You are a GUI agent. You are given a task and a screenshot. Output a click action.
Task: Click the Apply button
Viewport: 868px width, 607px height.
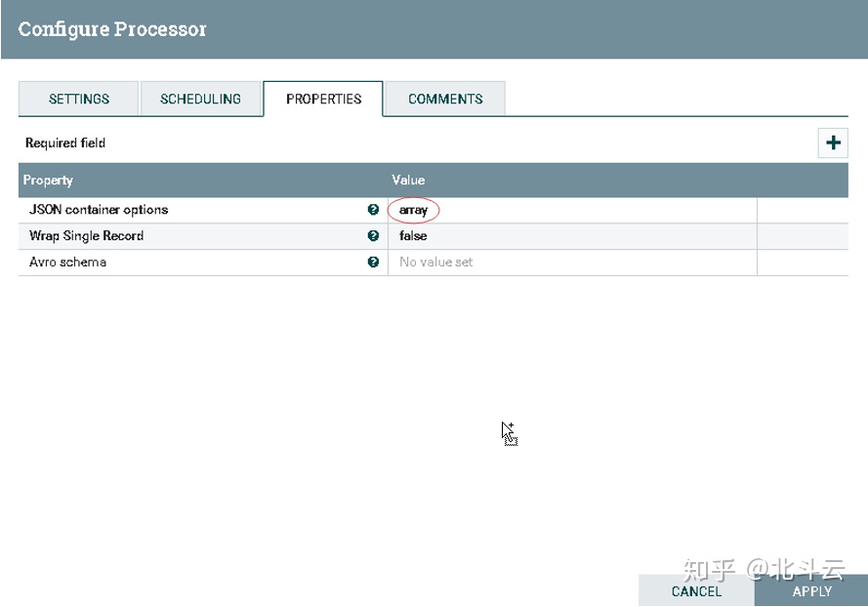pyautogui.click(x=811, y=591)
